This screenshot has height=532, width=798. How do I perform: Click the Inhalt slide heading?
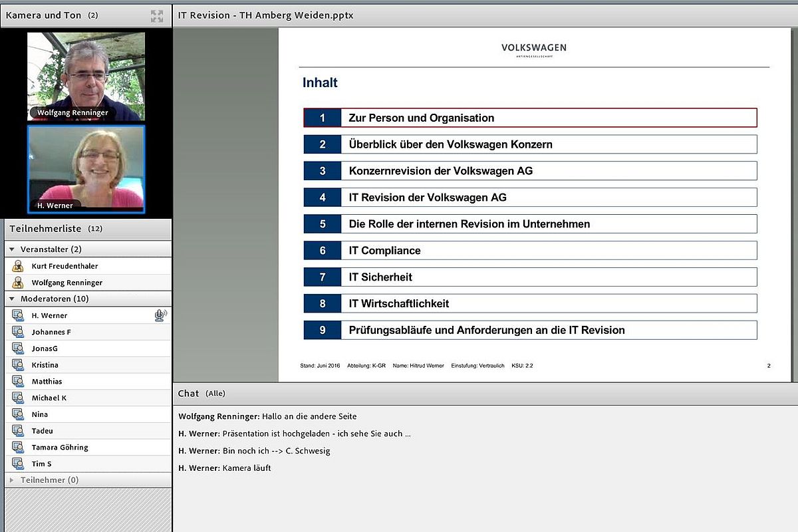point(320,82)
